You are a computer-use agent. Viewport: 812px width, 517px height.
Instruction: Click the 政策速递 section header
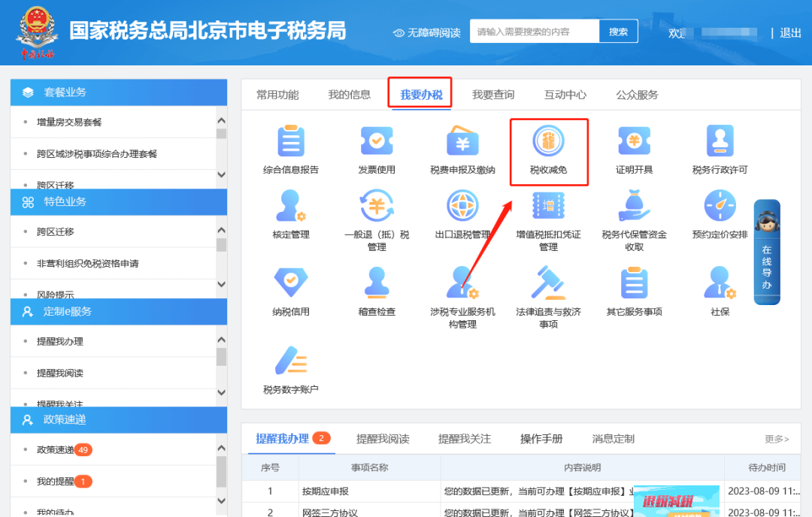(x=119, y=420)
